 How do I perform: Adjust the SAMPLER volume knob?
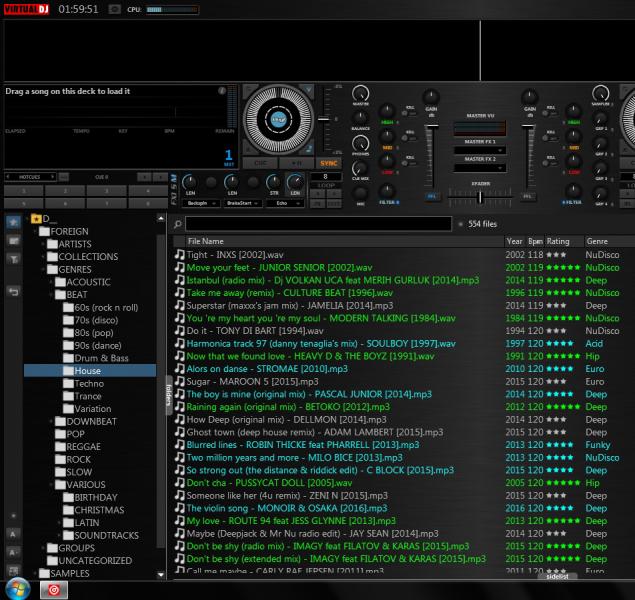coord(600,94)
